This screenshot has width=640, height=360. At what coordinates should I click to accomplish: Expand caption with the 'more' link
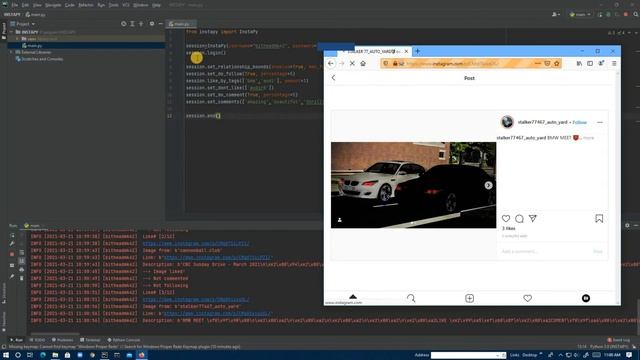(x=588, y=138)
